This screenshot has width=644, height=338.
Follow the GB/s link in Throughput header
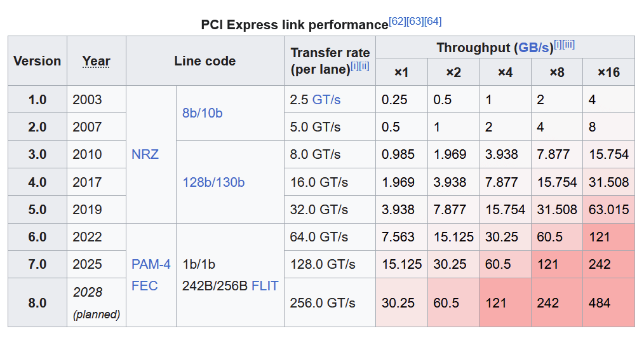(x=535, y=48)
